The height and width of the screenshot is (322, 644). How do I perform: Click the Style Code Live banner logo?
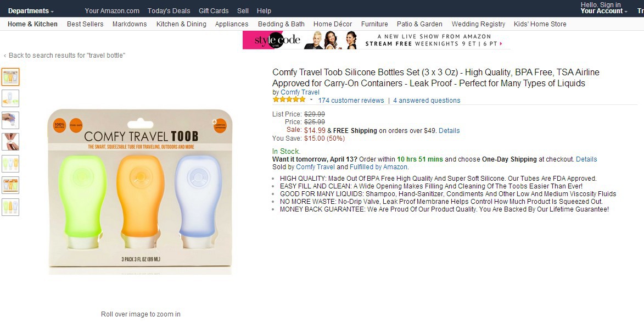(x=271, y=40)
